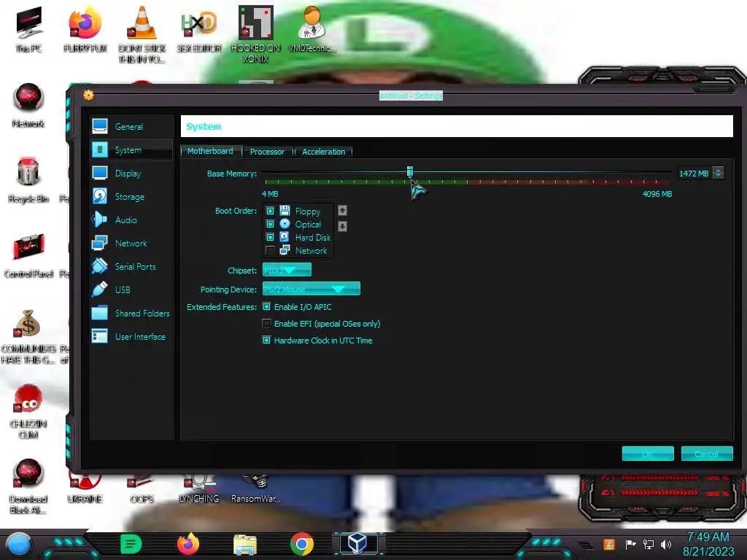Select Optical in the boot order list
747x560 pixels.
click(308, 225)
